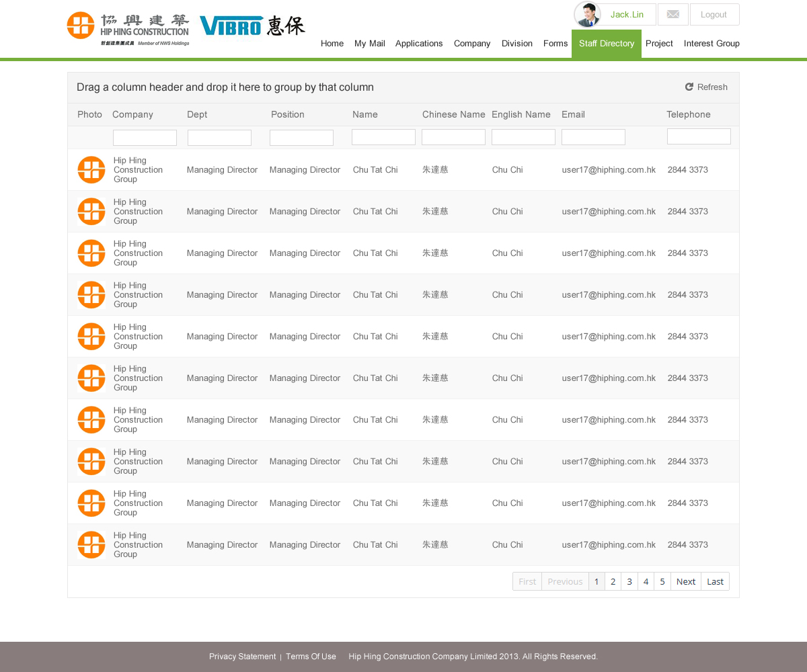Open the Terms Of Use link

(311, 657)
